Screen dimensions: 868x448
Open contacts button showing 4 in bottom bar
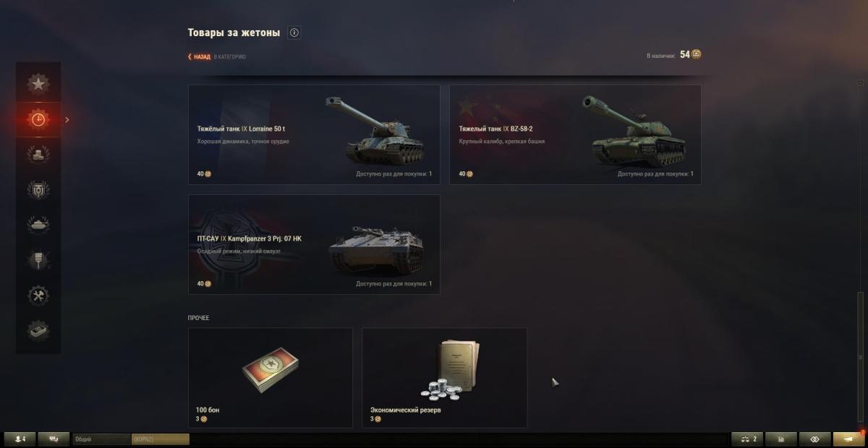(x=20, y=439)
